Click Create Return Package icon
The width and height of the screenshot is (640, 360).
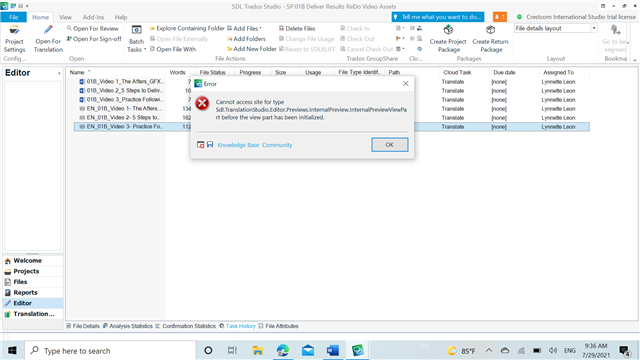point(490,29)
